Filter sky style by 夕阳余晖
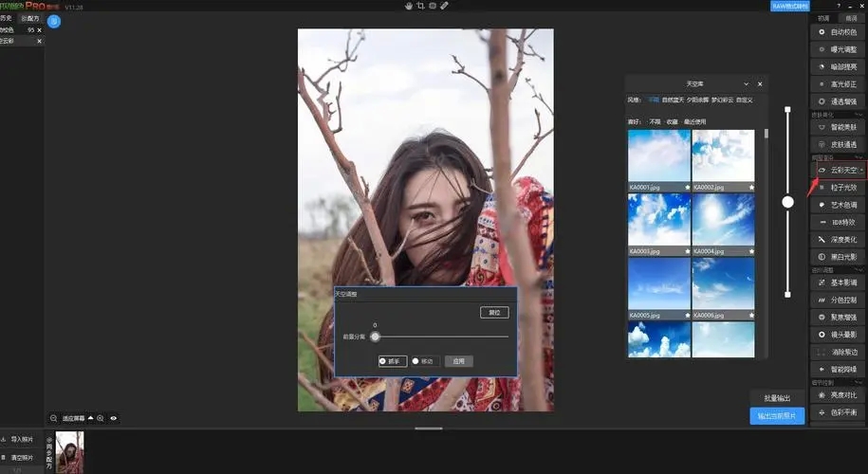The width and height of the screenshot is (868, 474). point(698,100)
